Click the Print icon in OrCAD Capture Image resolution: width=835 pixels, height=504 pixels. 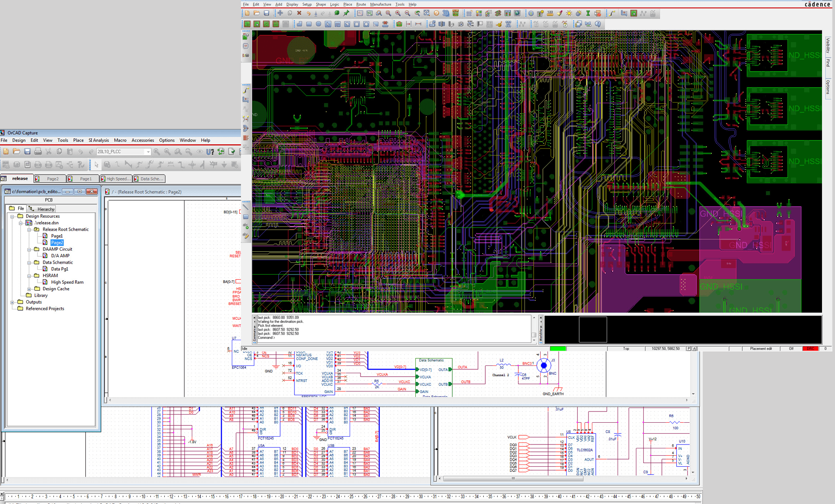[38, 152]
